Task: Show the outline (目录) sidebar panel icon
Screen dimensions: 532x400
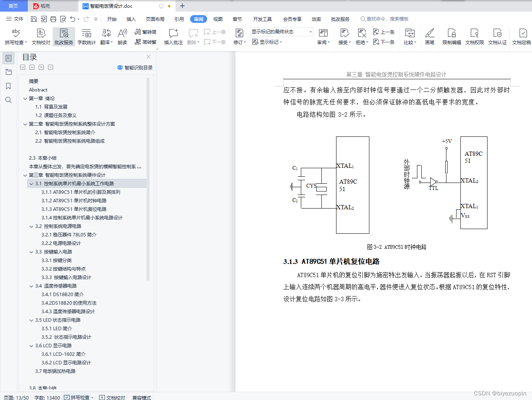Action: 9,58
